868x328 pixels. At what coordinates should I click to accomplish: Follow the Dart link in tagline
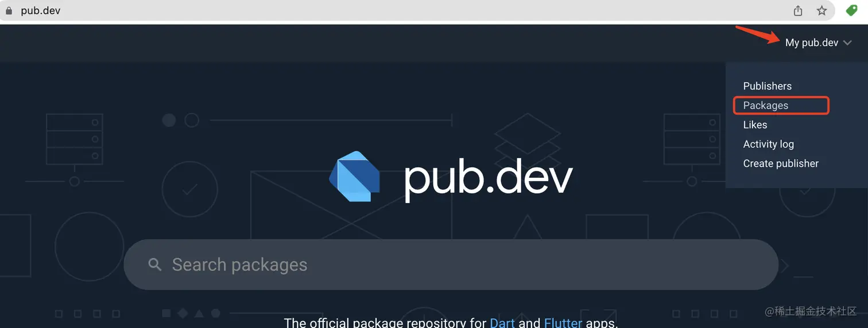click(502, 322)
